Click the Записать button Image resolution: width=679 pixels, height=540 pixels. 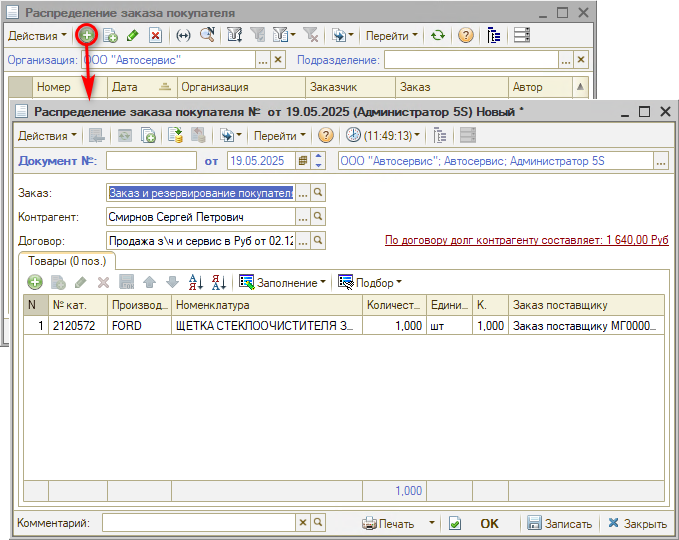pyautogui.click(x=560, y=523)
